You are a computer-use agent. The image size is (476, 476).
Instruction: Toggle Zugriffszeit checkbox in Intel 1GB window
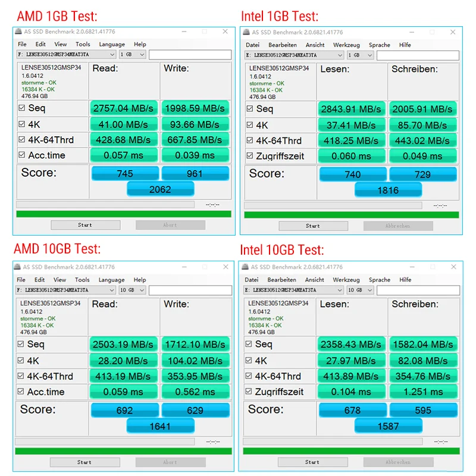click(249, 156)
